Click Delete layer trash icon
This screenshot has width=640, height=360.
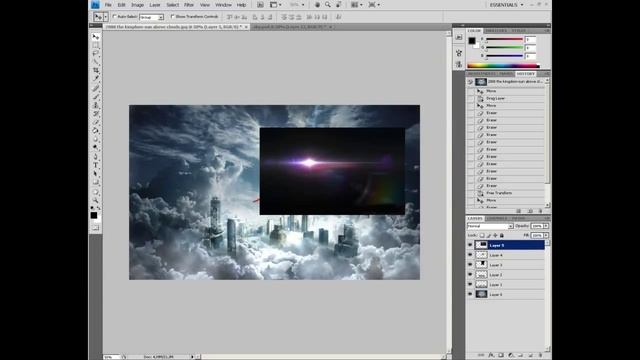(540, 355)
